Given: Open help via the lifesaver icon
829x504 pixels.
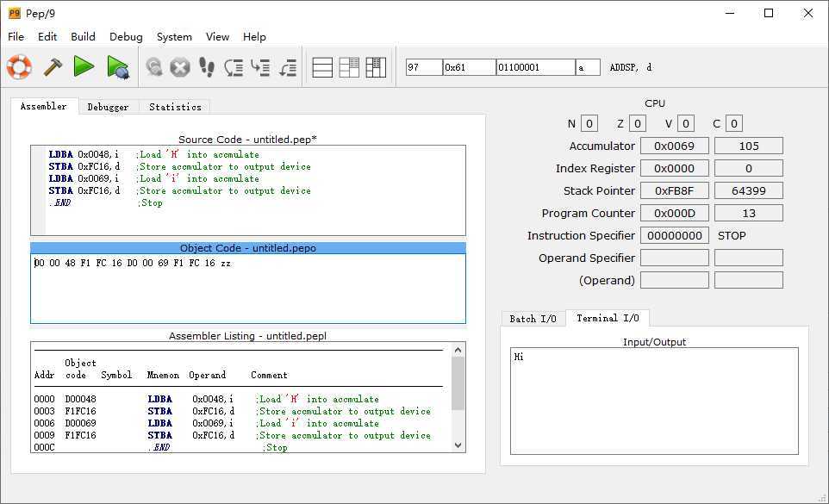Looking at the screenshot, I should point(19,67).
